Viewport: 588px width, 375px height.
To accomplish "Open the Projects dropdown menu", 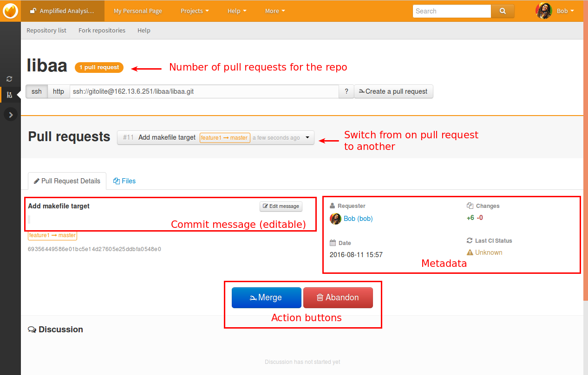I will [195, 11].
